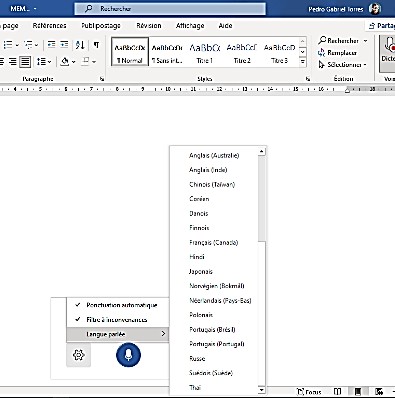Open the document title dropdown arrow
395x398 pixels.
[x=35, y=9]
